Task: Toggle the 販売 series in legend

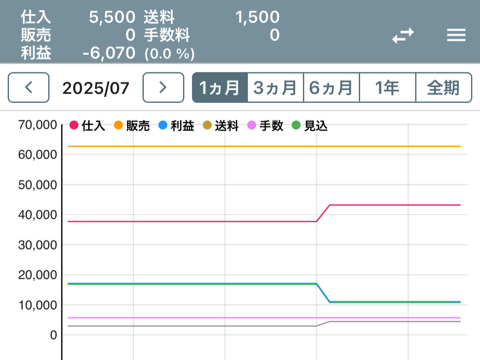Action: pyautogui.click(x=132, y=126)
